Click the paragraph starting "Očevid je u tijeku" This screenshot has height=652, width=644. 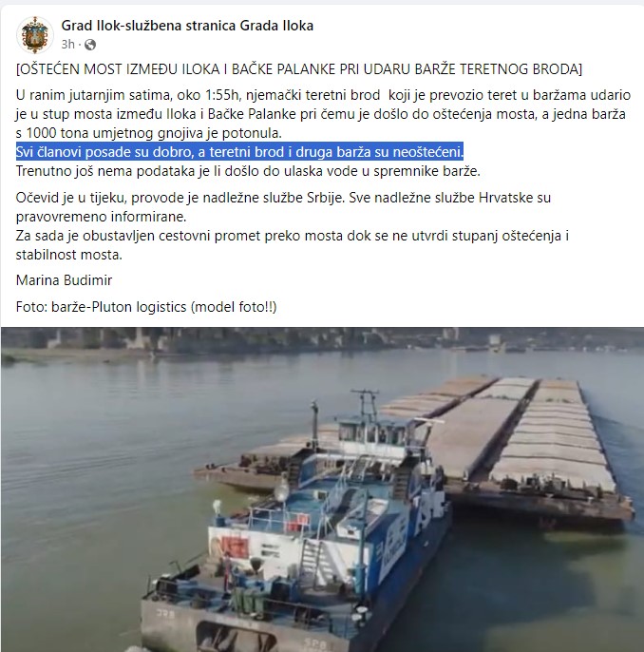point(283,206)
